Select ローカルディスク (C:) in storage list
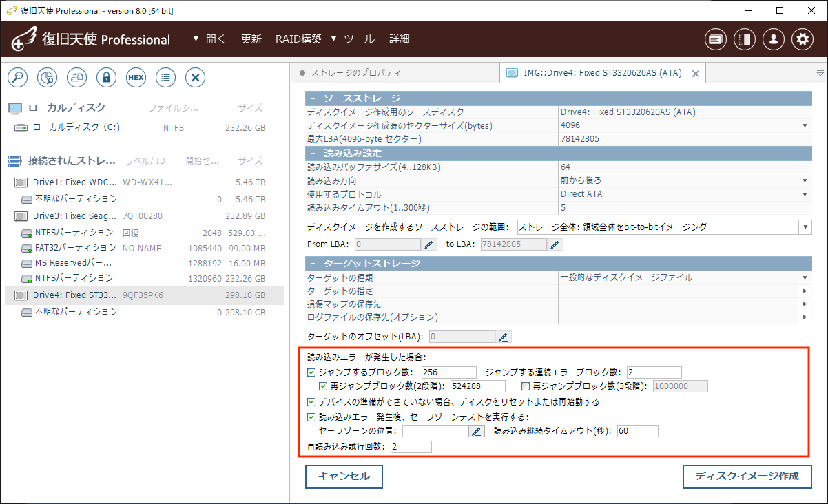The height and width of the screenshot is (504, 828). (x=145, y=127)
